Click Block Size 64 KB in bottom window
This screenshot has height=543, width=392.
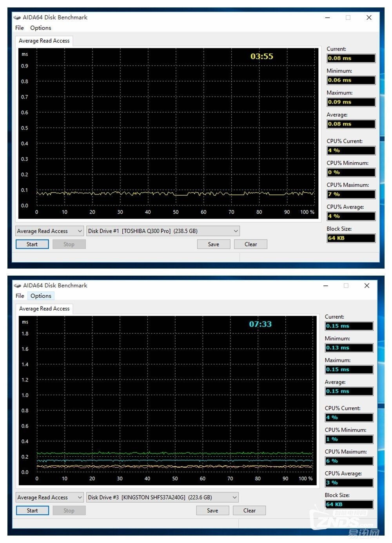pos(349,505)
